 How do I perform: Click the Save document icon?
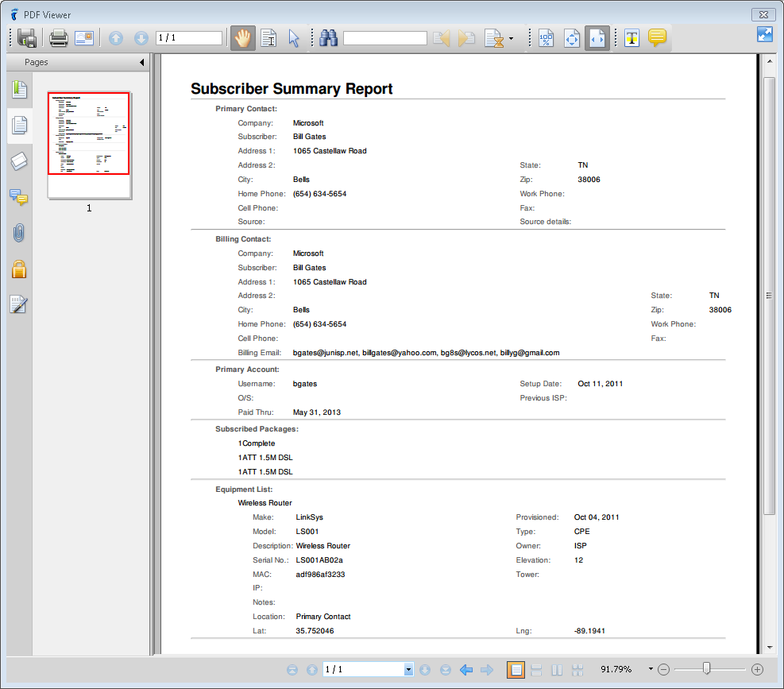[x=27, y=38]
